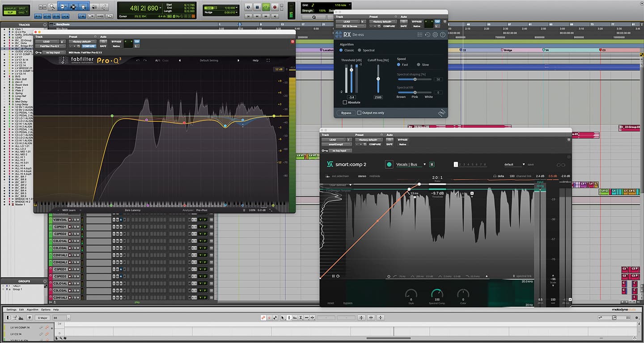Open the main counter display dropdown arrow
The width and height of the screenshot is (644, 343).
[x=161, y=8]
